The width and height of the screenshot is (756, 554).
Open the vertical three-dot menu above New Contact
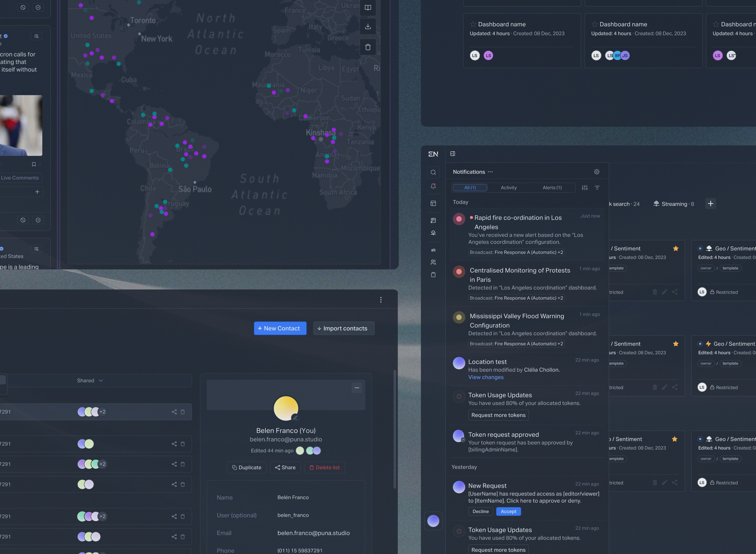[381, 300]
